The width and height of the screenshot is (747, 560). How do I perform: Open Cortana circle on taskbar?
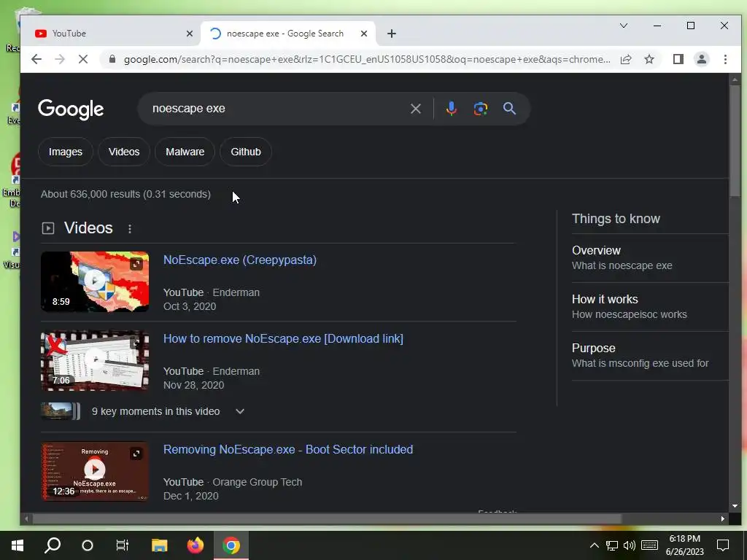[88, 545]
